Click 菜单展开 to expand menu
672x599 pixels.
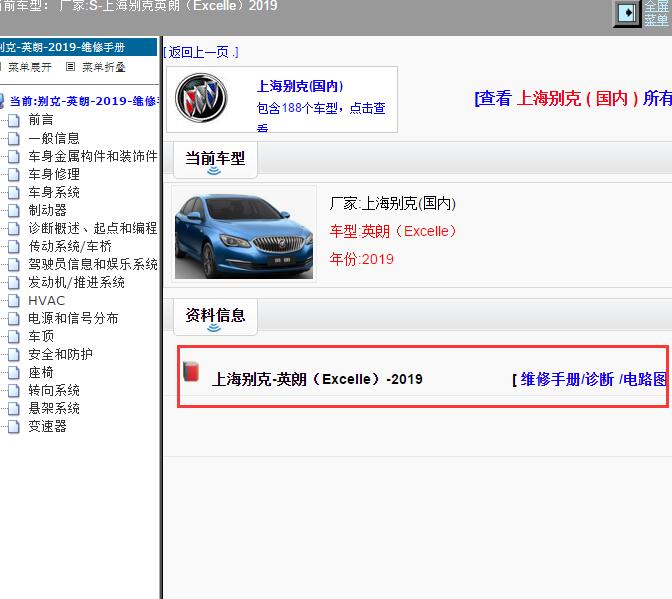(x=30, y=67)
